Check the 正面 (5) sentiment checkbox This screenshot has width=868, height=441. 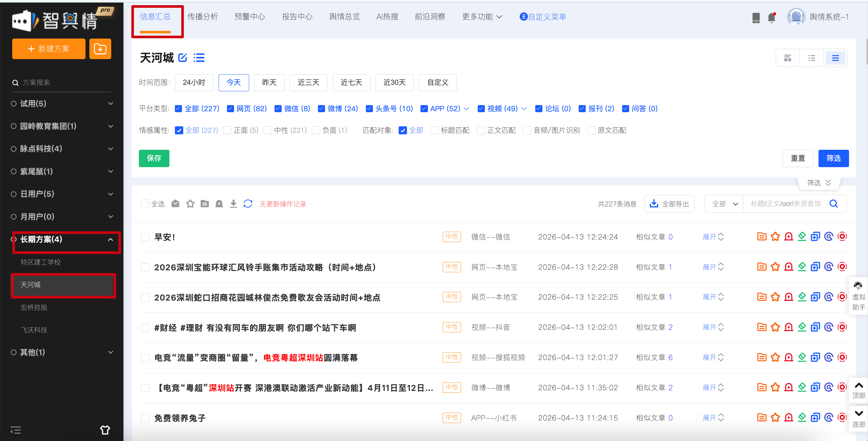[227, 130]
